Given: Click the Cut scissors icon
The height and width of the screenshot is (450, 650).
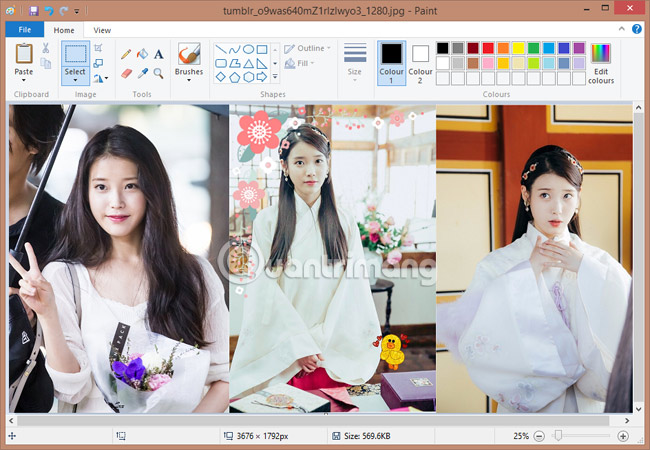Looking at the screenshot, I should click(x=46, y=48).
